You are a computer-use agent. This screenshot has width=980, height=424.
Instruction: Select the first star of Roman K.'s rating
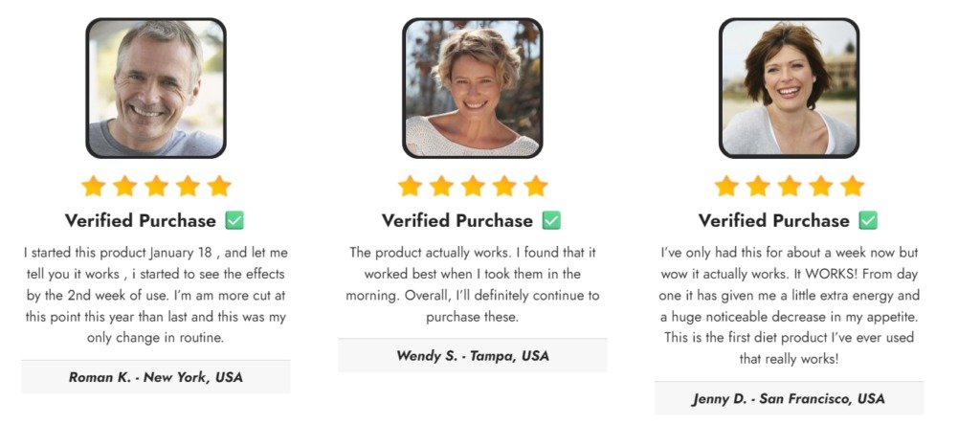93,186
